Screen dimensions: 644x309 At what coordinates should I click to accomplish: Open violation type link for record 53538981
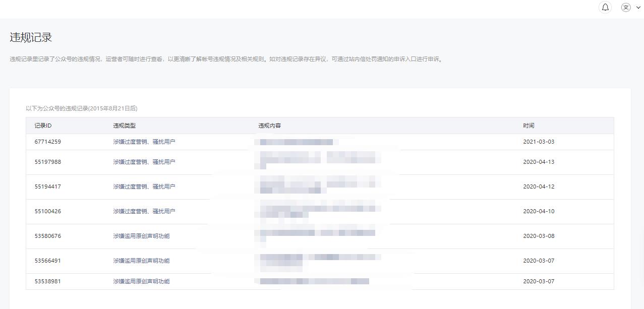click(x=141, y=281)
